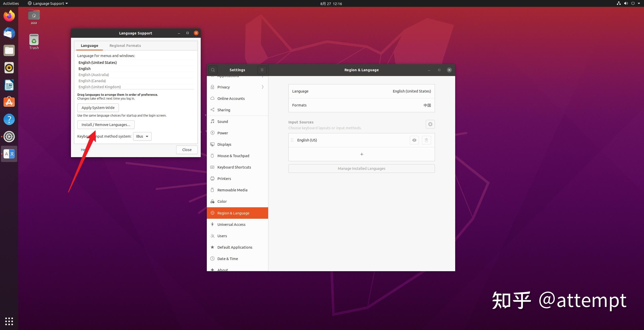Click Manage Installed Languages button

(x=361, y=169)
